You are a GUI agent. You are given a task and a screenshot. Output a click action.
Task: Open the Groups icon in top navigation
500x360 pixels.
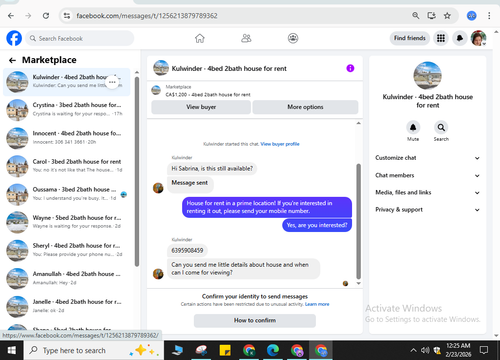[x=293, y=38]
